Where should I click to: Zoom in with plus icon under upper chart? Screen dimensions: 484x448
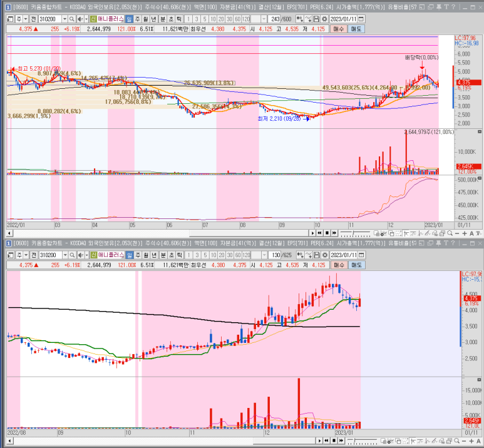click(464, 233)
